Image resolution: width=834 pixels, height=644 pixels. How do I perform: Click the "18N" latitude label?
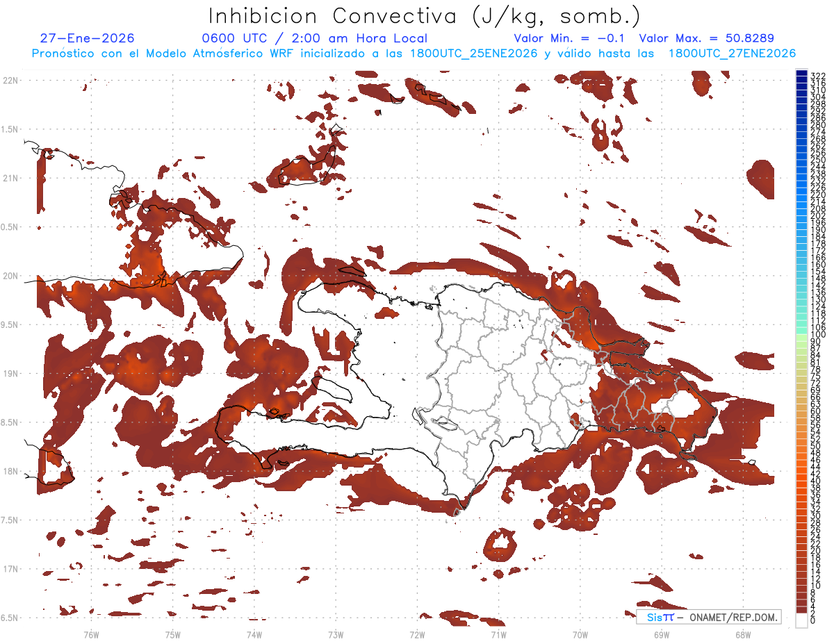pyautogui.click(x=11, y=471)
